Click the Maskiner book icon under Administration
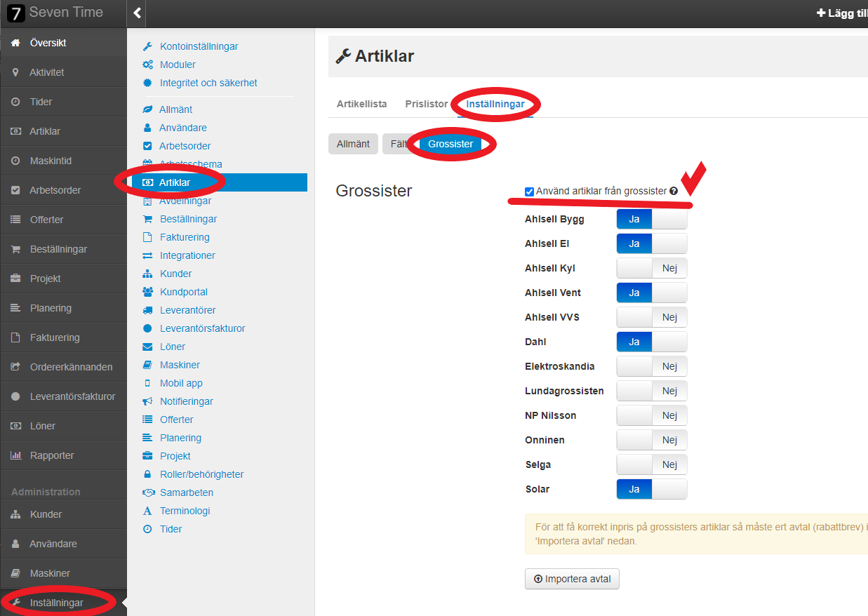The width and height of the screenshot is (868, 616). 15,573
